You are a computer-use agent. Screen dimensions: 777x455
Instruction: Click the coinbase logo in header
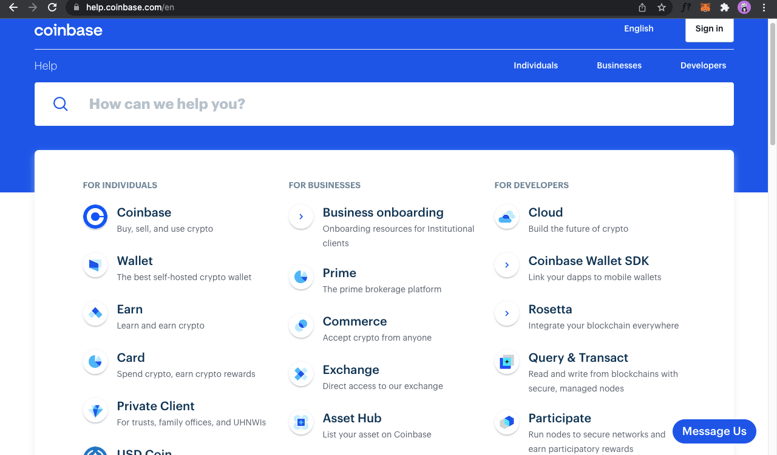pyautogui.click(x=68, y=30)
